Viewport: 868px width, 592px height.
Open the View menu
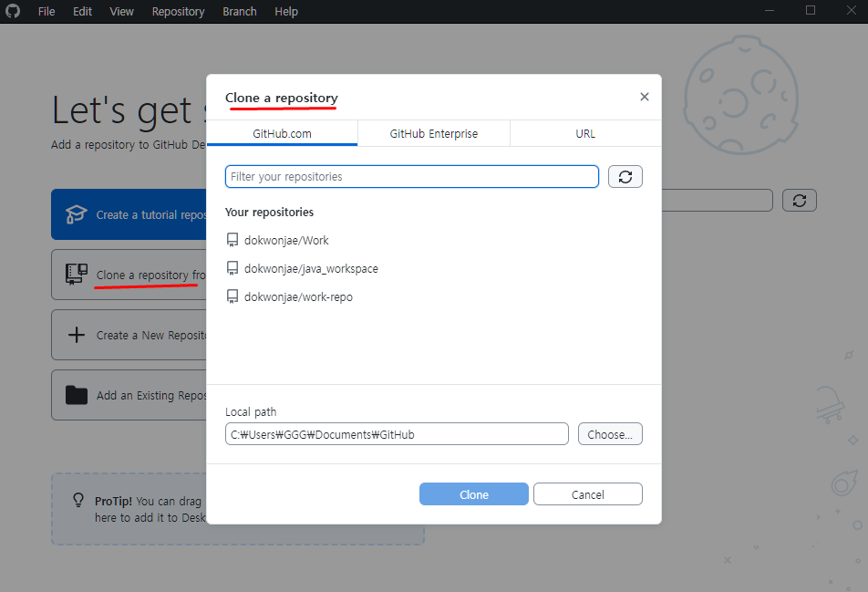(x=122, y=12)
